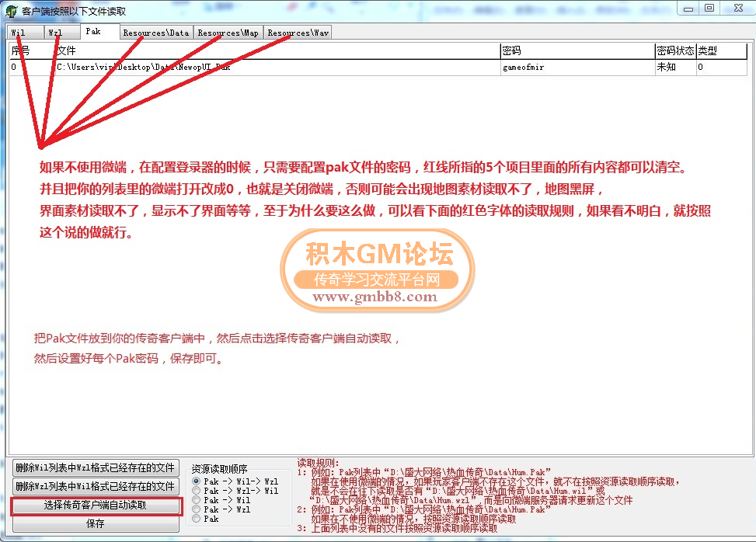Image resolution: width=756 pixels, height=542 pixels.
Task: Switch to the Wzl tab
Action: [61, 33]
